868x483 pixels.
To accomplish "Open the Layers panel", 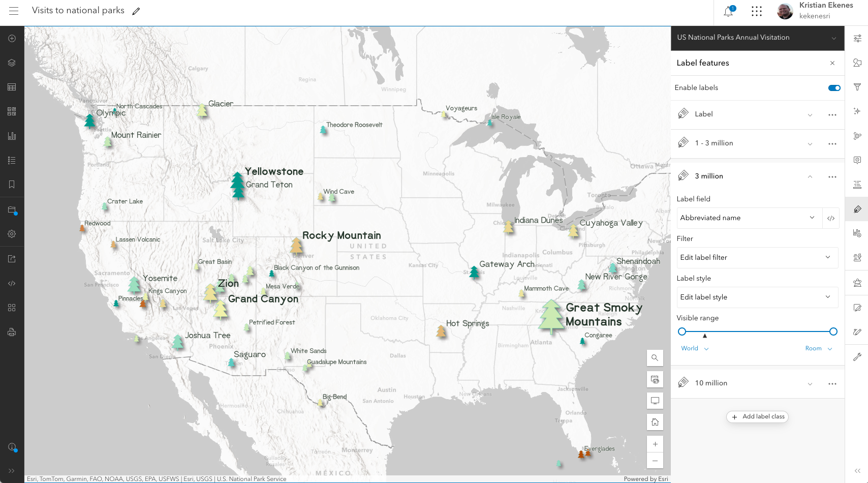I will pos(12,63).
